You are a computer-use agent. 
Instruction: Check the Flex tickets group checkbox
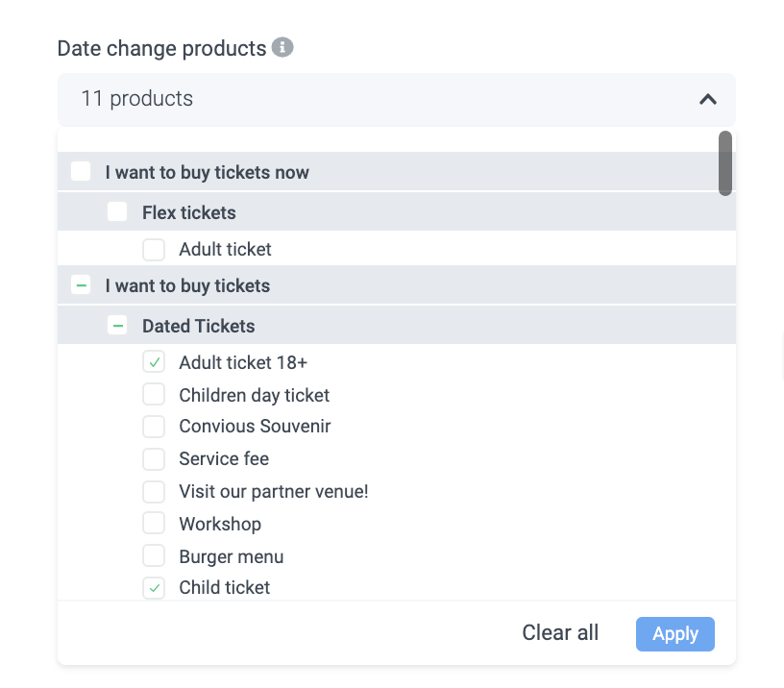[117, 211]
